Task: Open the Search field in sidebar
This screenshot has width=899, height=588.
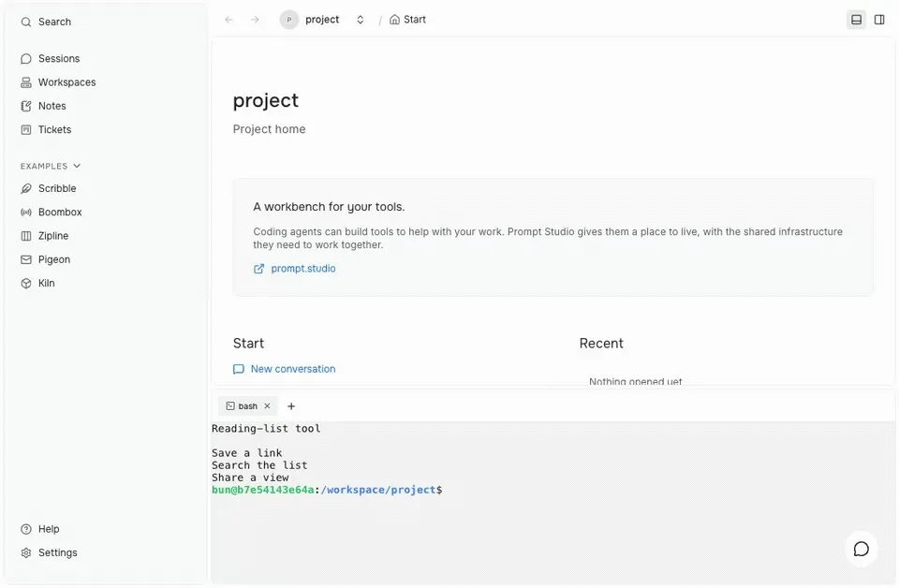Action: [106, 22]
